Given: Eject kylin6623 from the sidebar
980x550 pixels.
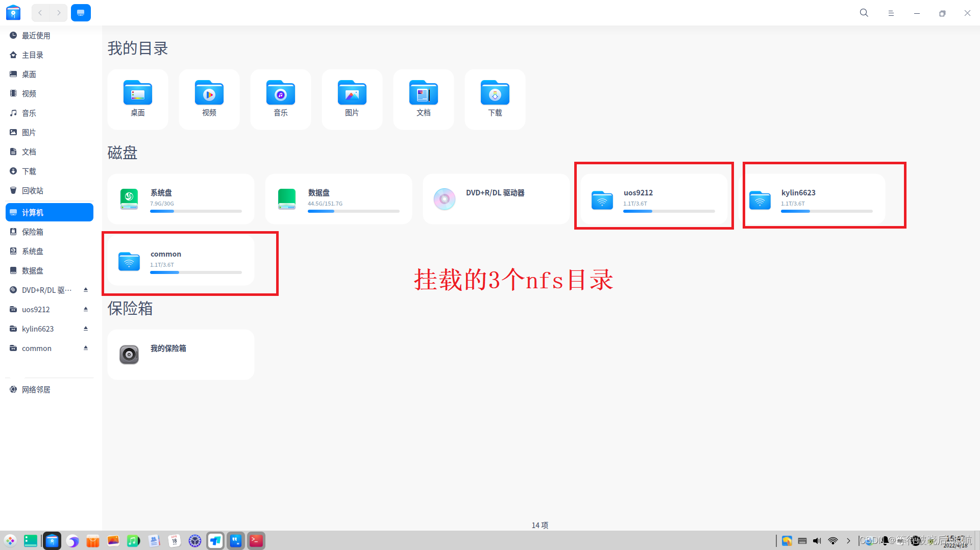Looking at the screenshot, I should [85, 329].
